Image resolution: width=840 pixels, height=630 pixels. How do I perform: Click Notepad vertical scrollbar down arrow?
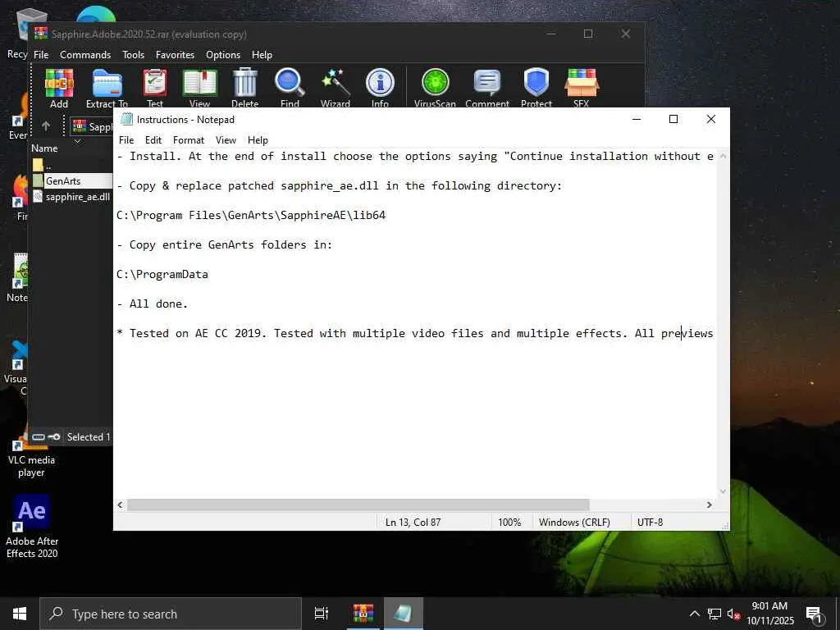pyautogui.click(x=723, y=491)
